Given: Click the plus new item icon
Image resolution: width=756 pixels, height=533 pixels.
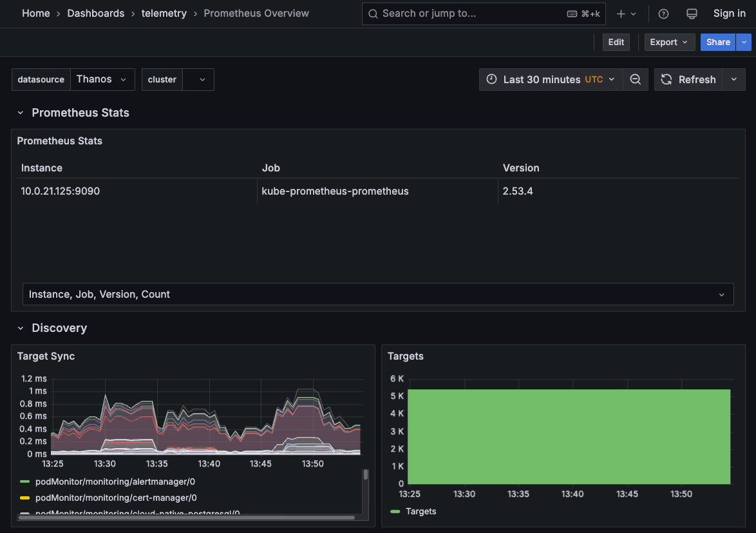Looking at the screenshot, I should click(x=621, y=14).
